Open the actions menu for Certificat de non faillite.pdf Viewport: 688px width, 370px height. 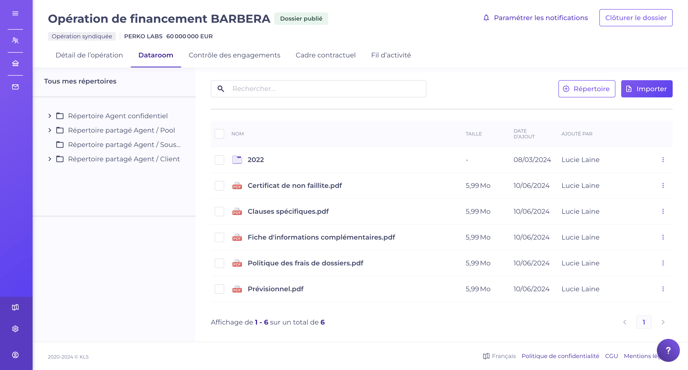pyautogui.click(x=663, y=186)
